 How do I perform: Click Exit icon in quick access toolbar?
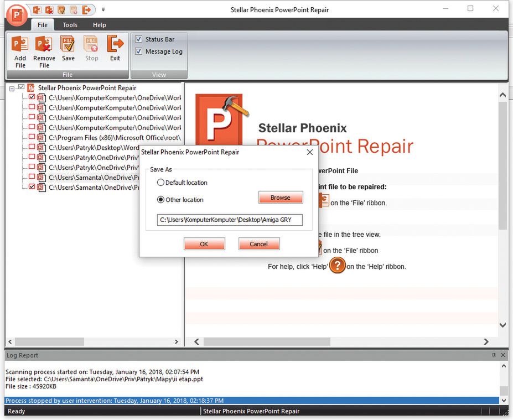(x=86, y=10)
